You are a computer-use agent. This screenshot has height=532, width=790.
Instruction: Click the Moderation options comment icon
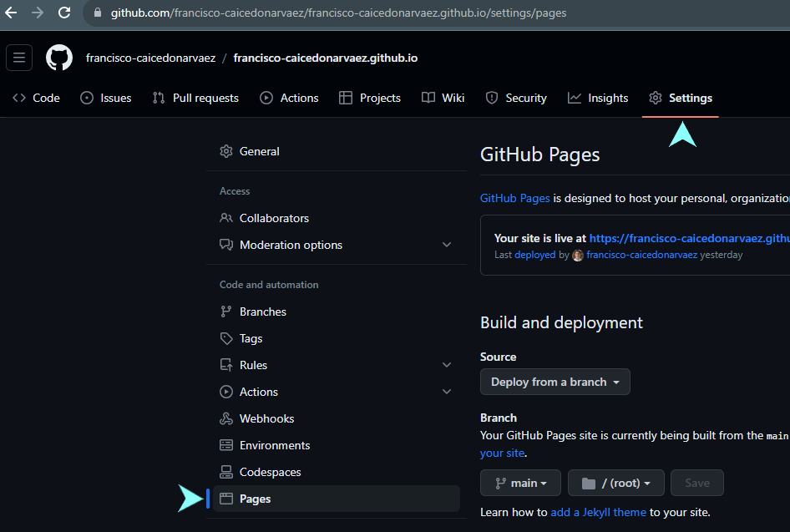pyautogui.click(x=226, y=245)
